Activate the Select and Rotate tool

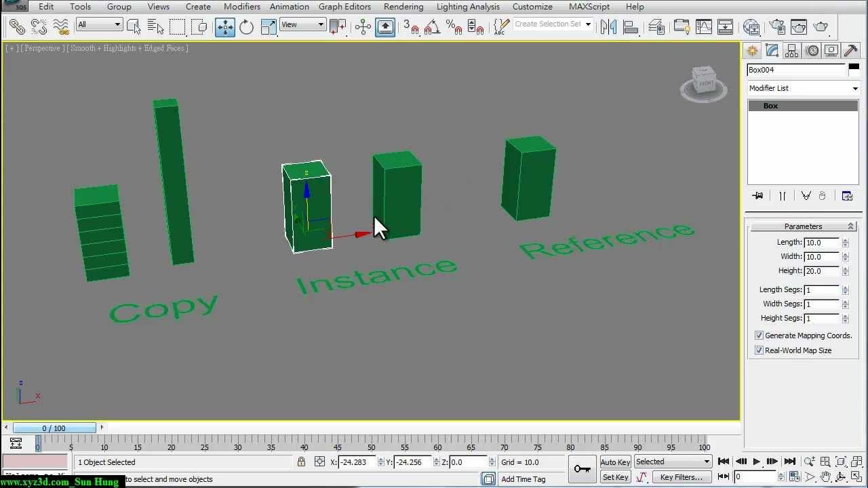(x=246, y=27)
